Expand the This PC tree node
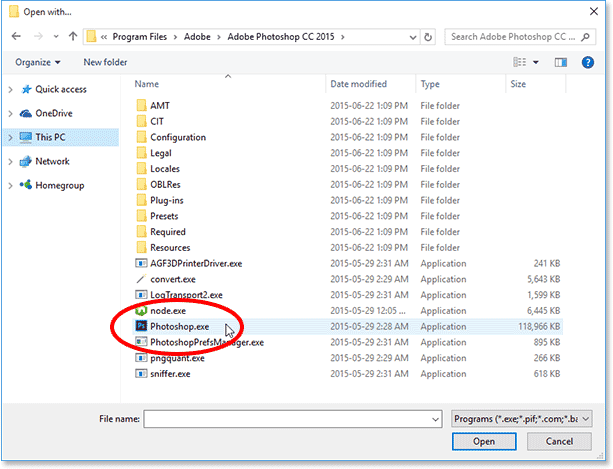This screenshot has width=613, height=469. (x=11, y=138)
